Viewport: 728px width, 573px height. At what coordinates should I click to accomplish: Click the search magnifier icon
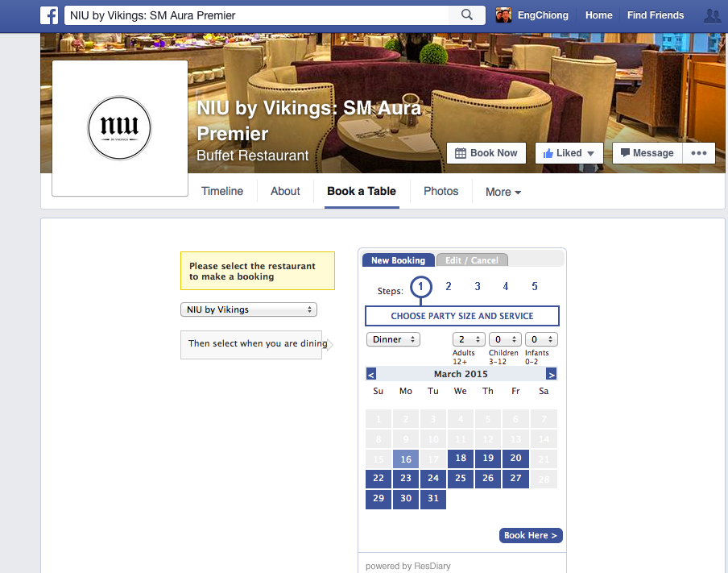coord(467,15)
